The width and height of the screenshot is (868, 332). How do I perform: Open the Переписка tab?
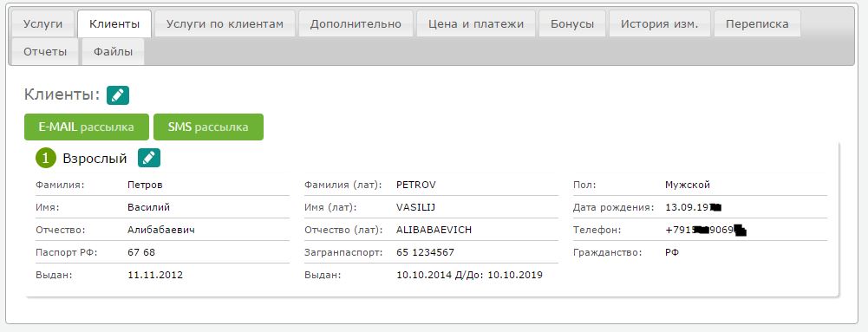click(x=757, y=23)
